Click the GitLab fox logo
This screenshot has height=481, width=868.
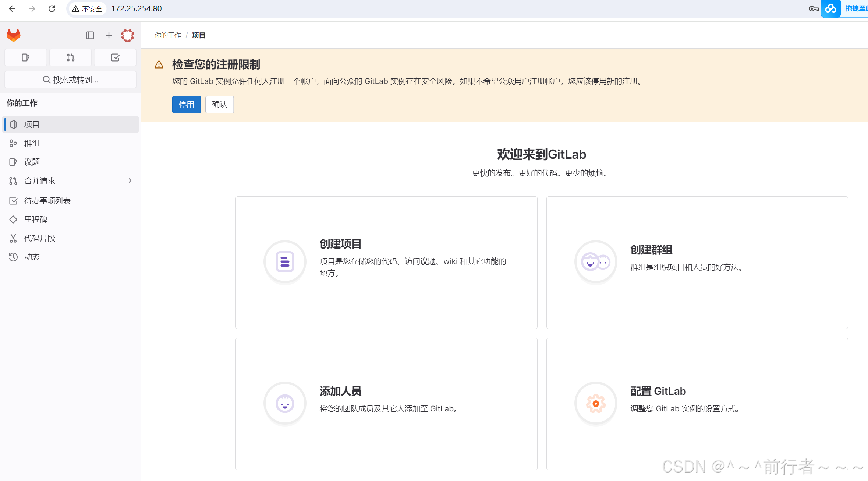point(14,35)
